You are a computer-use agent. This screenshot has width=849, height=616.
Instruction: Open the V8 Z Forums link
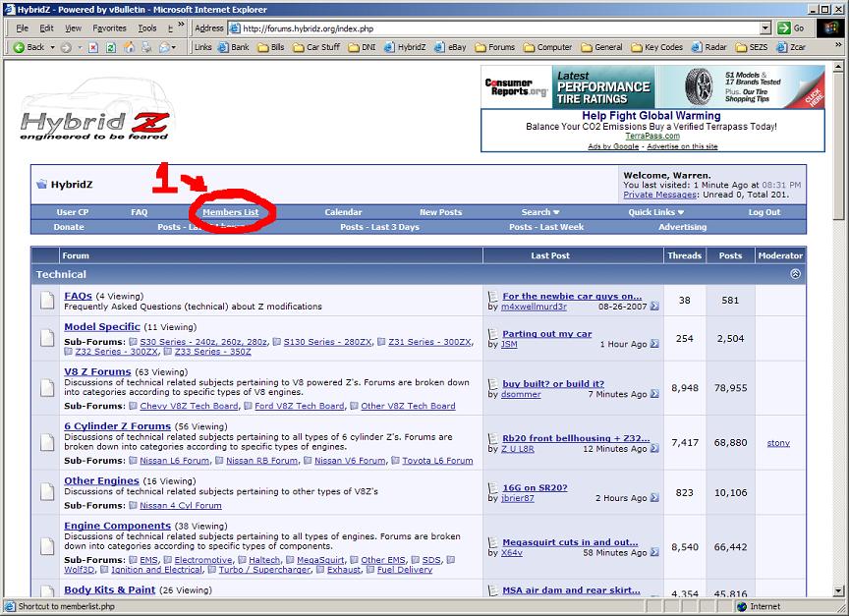coord(97,372)
